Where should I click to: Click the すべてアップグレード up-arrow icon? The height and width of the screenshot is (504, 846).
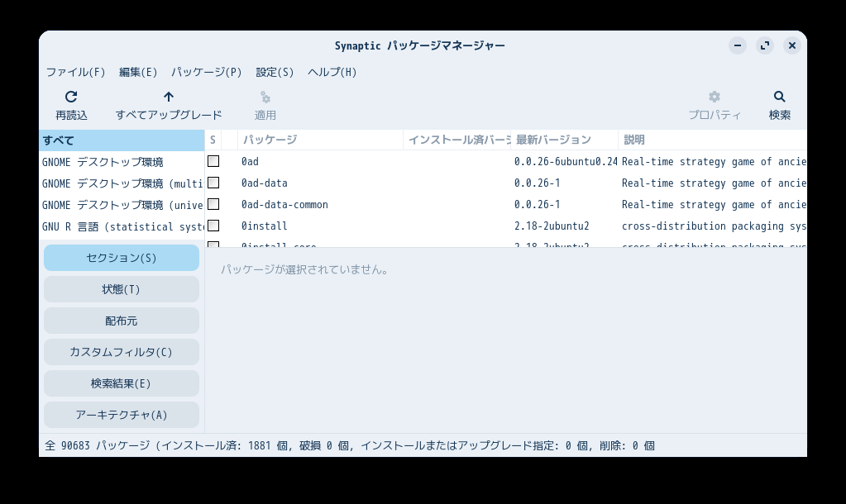(x=169, y=97)
